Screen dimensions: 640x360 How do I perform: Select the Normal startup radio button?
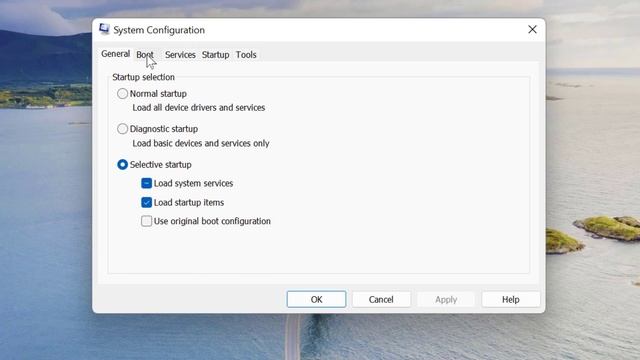click(x=122, y=93)
